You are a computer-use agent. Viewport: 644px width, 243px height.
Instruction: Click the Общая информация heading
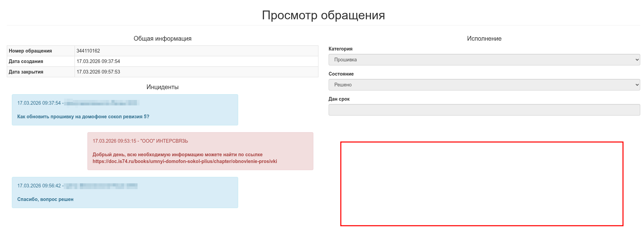162,39
